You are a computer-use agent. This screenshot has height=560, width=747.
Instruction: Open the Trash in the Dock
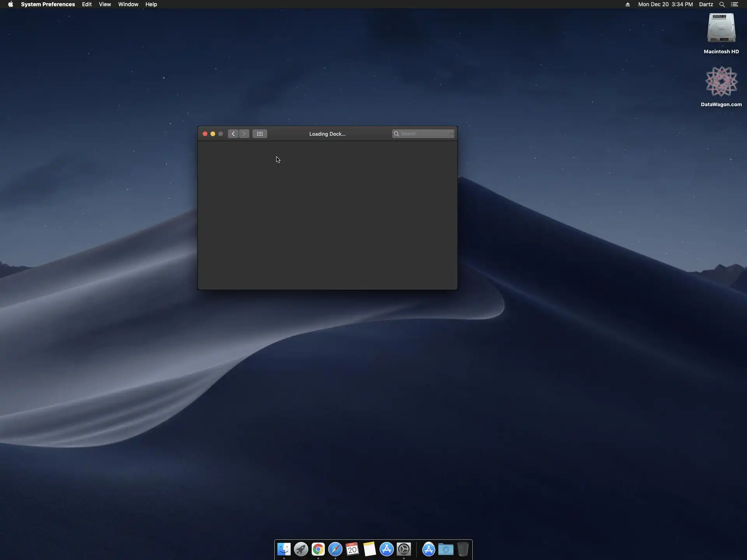click(x=463, y=549)
